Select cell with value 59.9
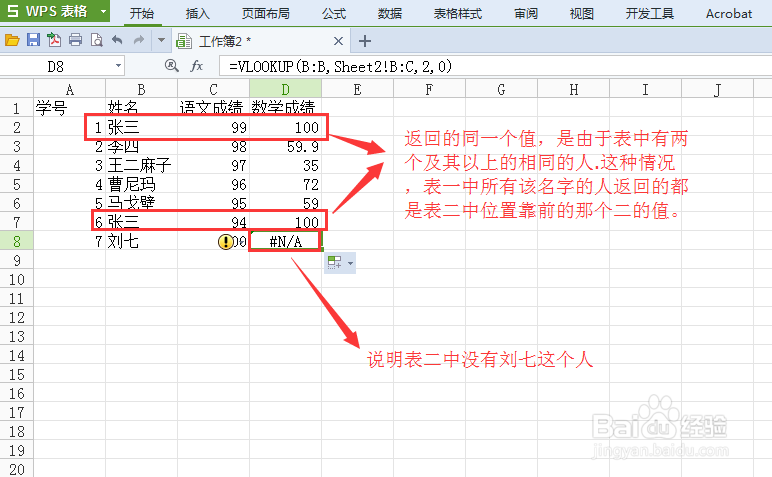The image size is (772, 477). (x=286, y=146)
